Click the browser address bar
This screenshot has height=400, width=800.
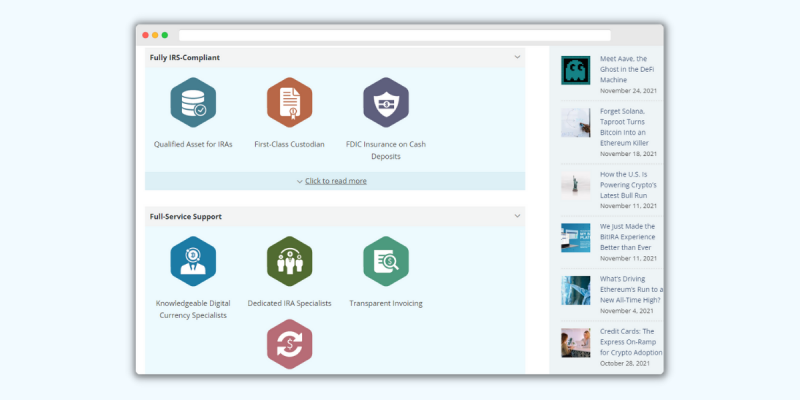coord(394,35)
